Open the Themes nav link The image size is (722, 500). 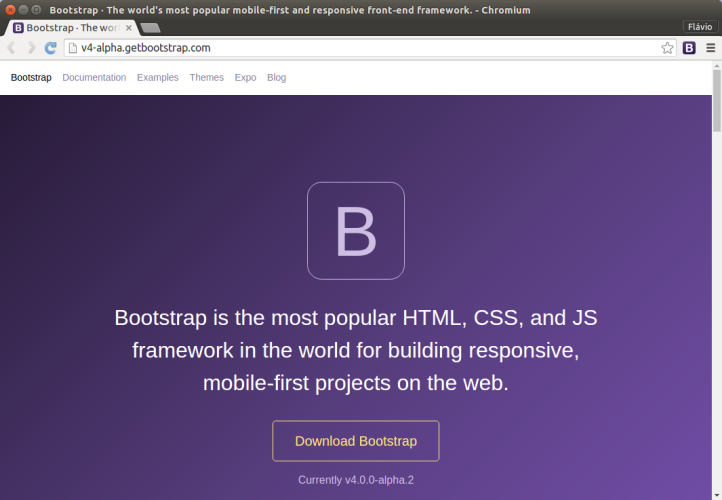(206, 77)
